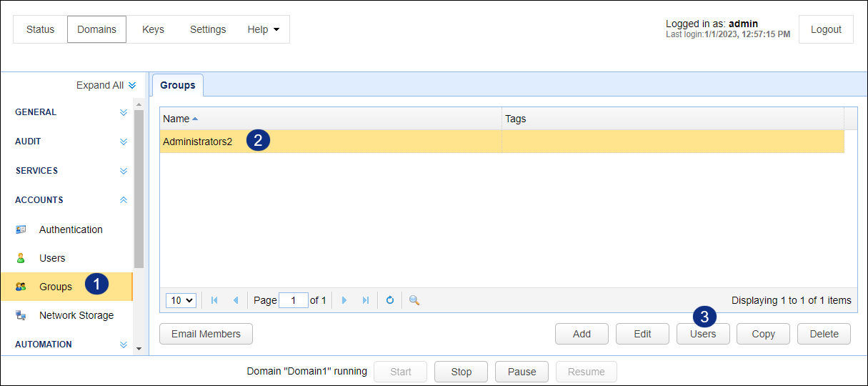Click the sidebar scroll down arrow
The image size is (868, 386).
139,349
